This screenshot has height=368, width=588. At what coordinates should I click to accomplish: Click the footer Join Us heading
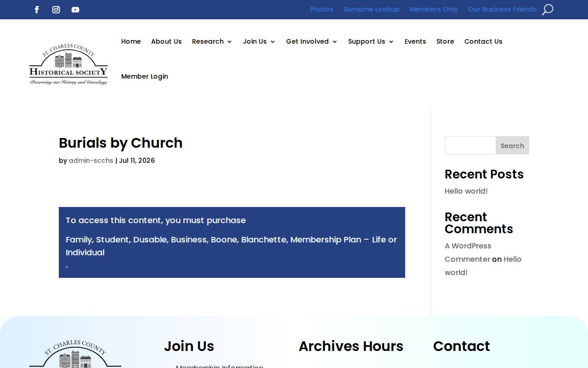(189, 346)
